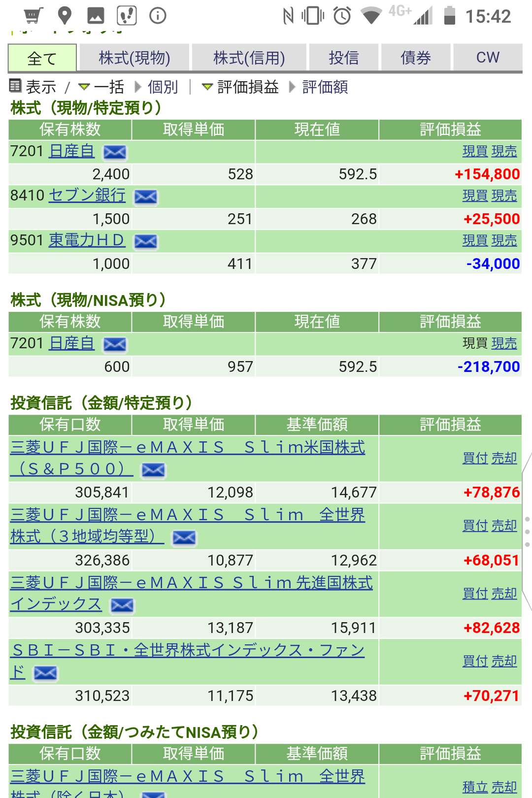Tap 売却 for Slim米国株式 S&P500

point(504,458)
